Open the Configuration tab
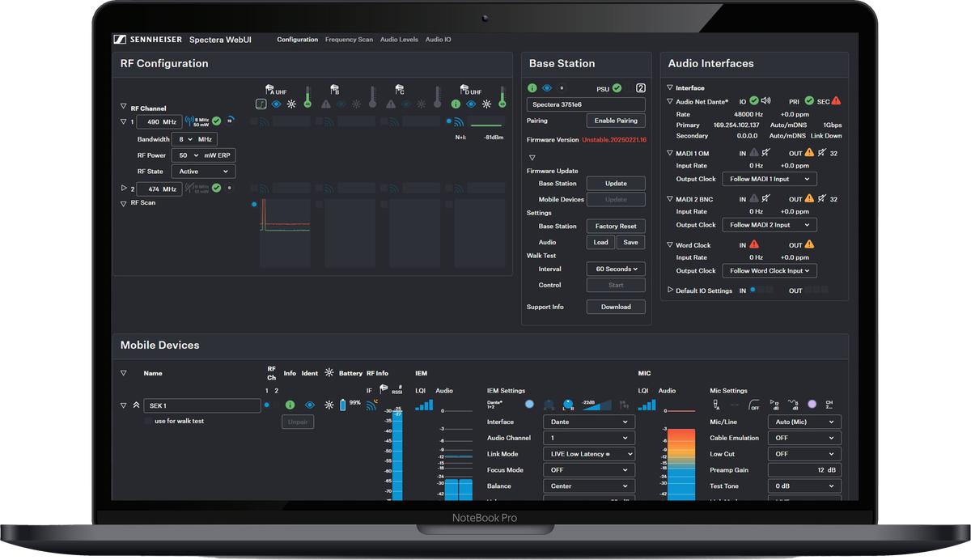Screen dimensions: 971x560 [298, 40]
